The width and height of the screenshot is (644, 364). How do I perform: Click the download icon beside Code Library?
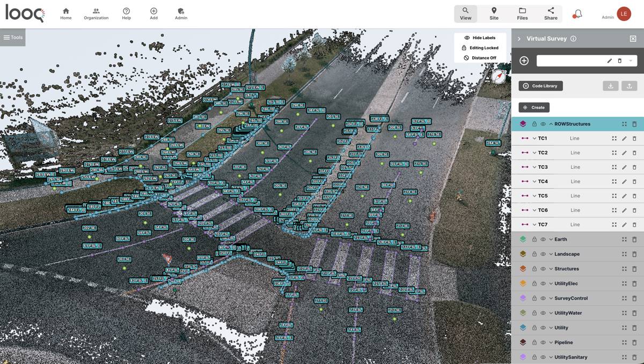(611, 86)
